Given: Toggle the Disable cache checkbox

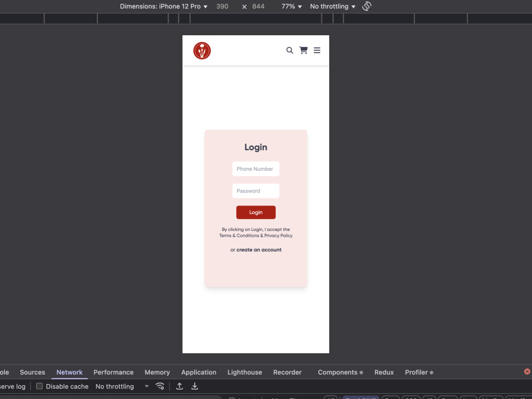Looking at the screenshot, I should pyautogui.click(x=39, y=386).
